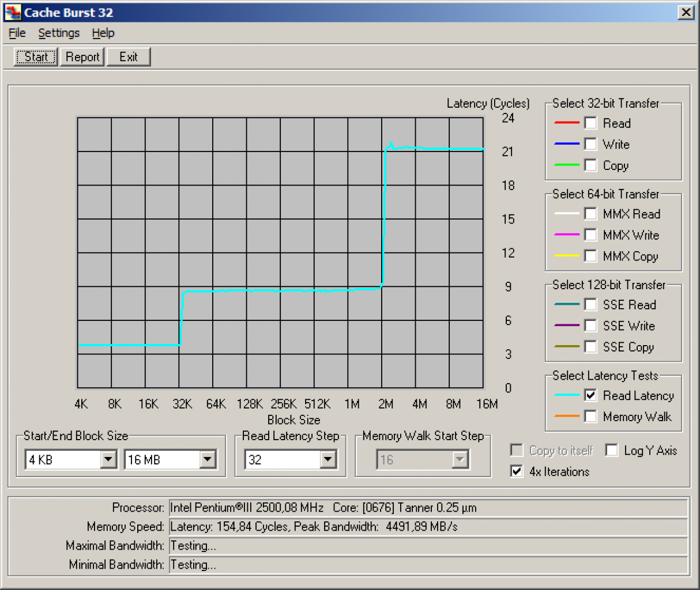Click the 16M label on block size axis
This screenshot has height=590, width=700.
coord(487,404)
